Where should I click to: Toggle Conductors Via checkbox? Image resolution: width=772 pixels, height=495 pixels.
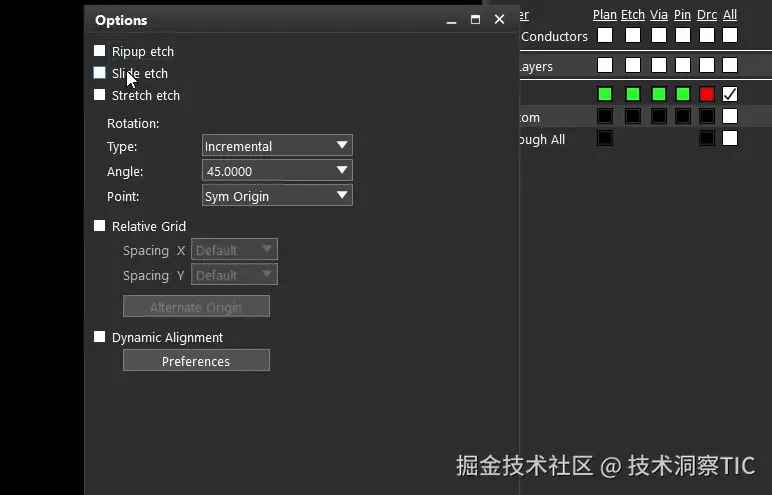[659, 35]
